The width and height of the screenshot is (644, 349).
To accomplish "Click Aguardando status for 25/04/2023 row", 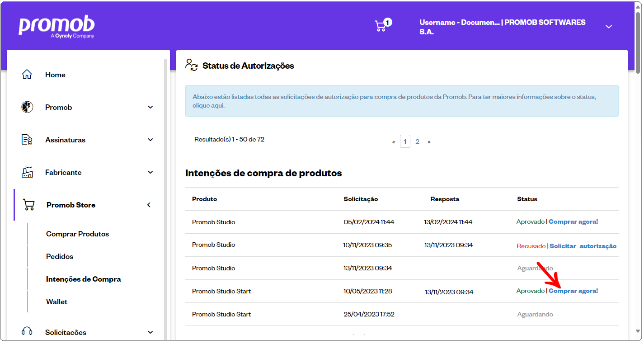I will [x=535, y=314].
